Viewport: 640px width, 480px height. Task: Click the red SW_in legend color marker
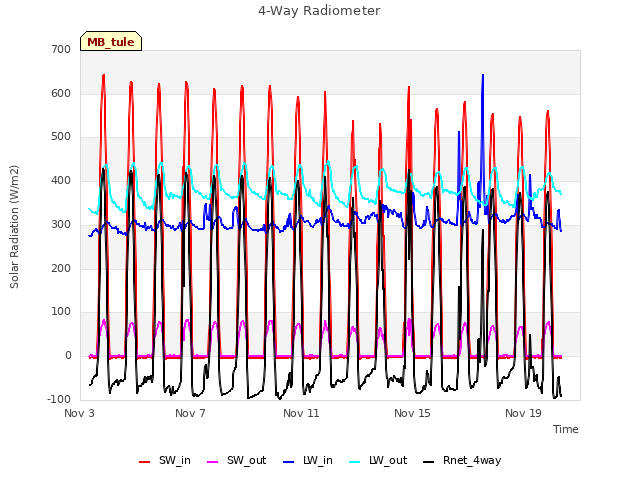coord(144,462)
